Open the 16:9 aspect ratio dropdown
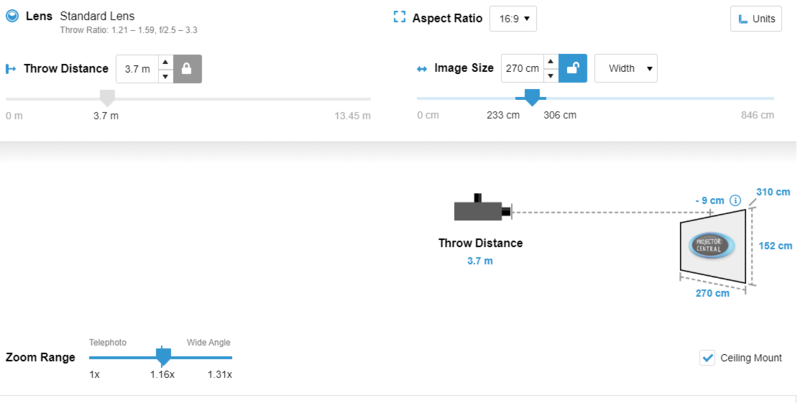 [x=513, y=19]
